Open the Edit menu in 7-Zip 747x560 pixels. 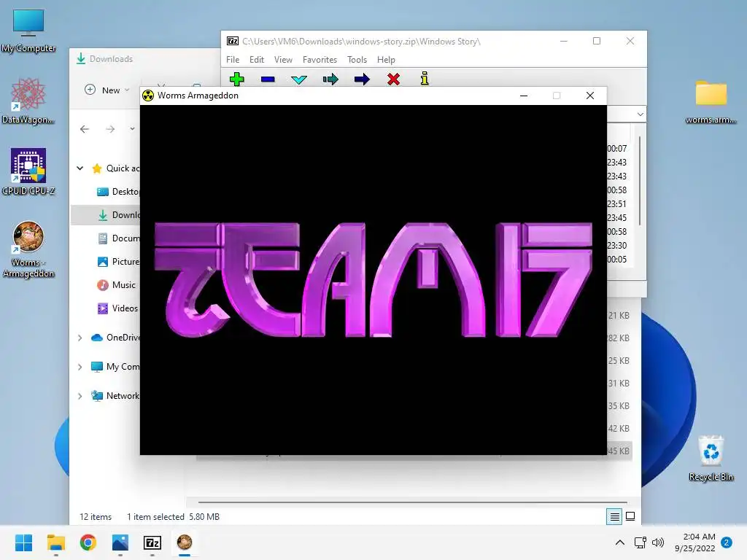click(x=256, y=60)
